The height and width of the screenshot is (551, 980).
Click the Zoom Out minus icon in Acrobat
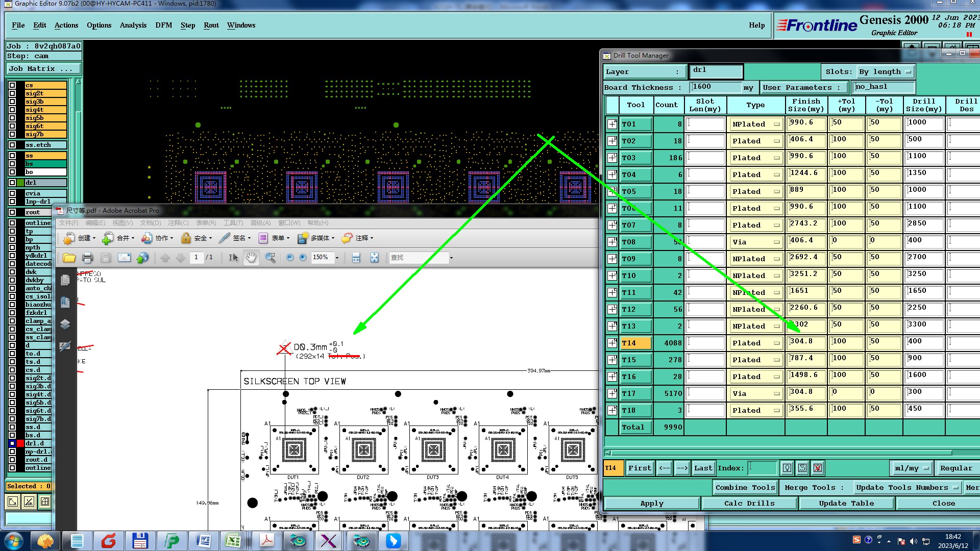click(x=290, y=258)
